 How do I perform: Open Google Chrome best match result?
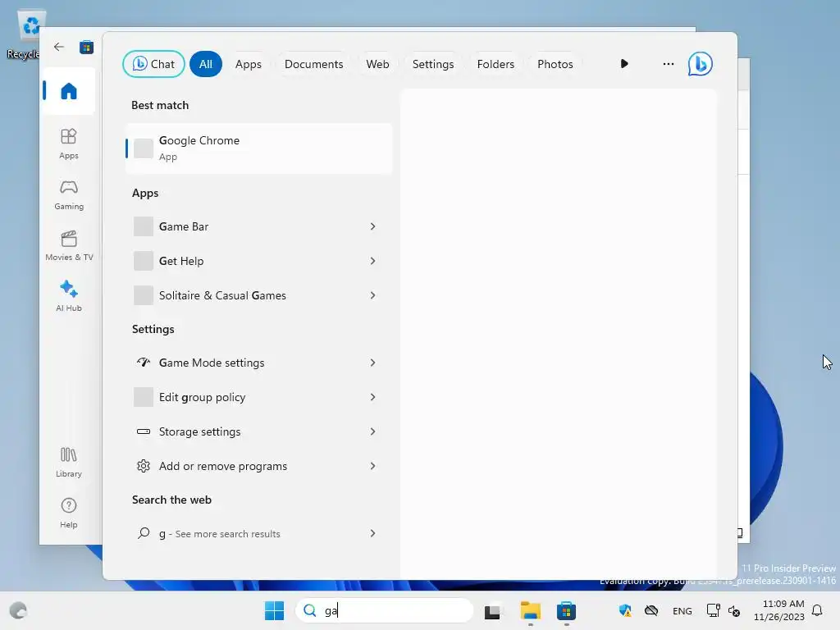tap(258, 148)
